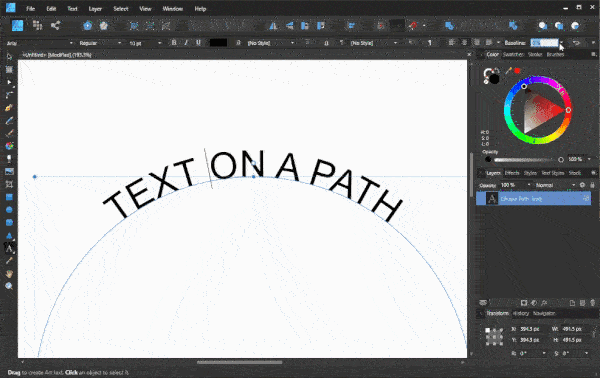Select the Corner tool

click(x=9, y=95)
